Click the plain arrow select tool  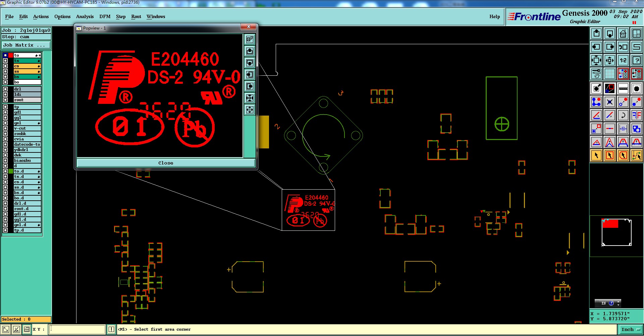pos(596,155)
